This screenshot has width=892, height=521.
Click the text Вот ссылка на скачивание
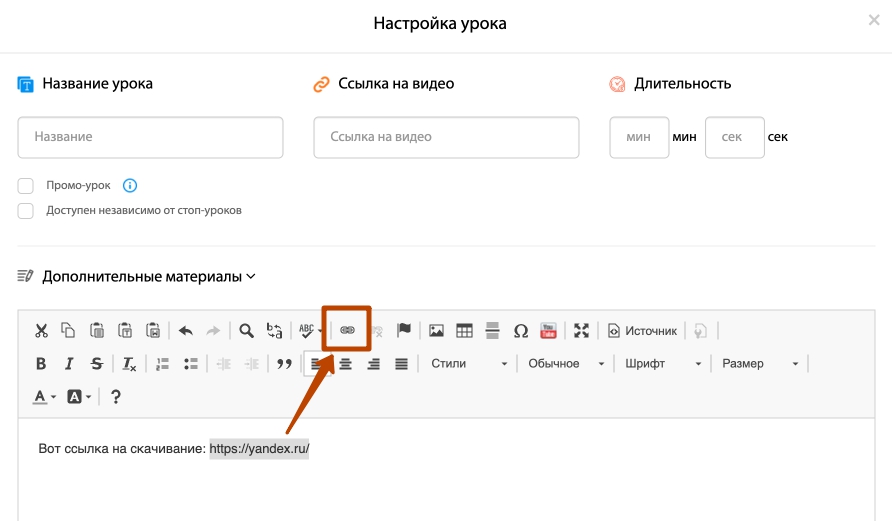(120, 448)
